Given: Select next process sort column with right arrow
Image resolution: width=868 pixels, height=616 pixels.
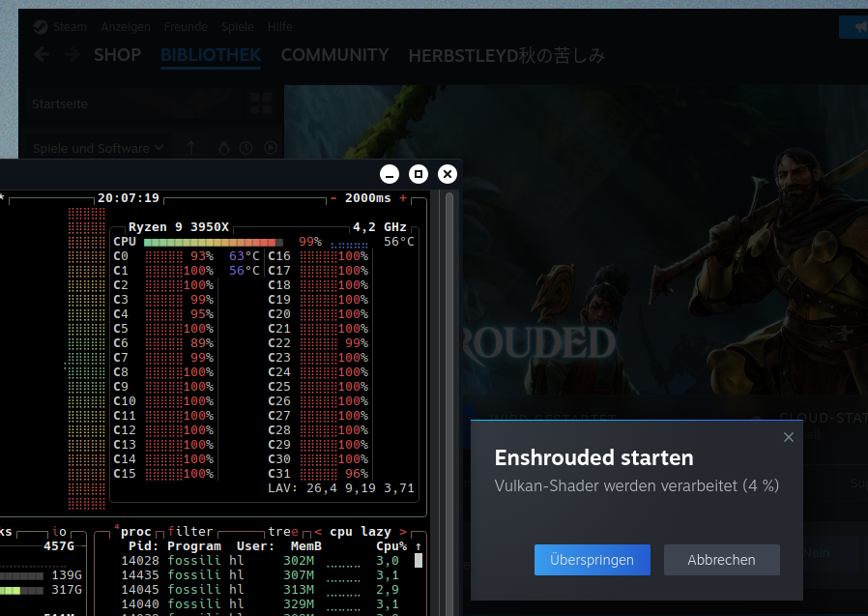Looking at the screenshot, I should 403,532.
